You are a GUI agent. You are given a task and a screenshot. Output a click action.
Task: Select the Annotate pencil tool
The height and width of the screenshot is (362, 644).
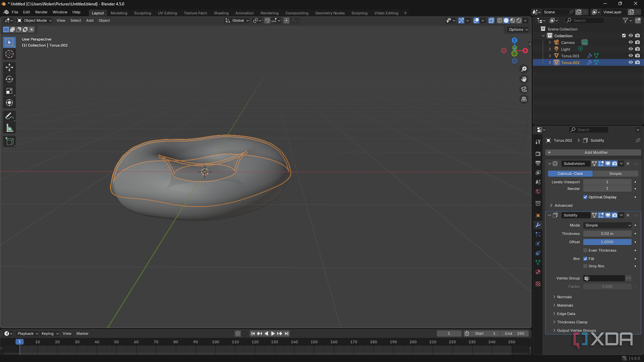tap(9, 116)
